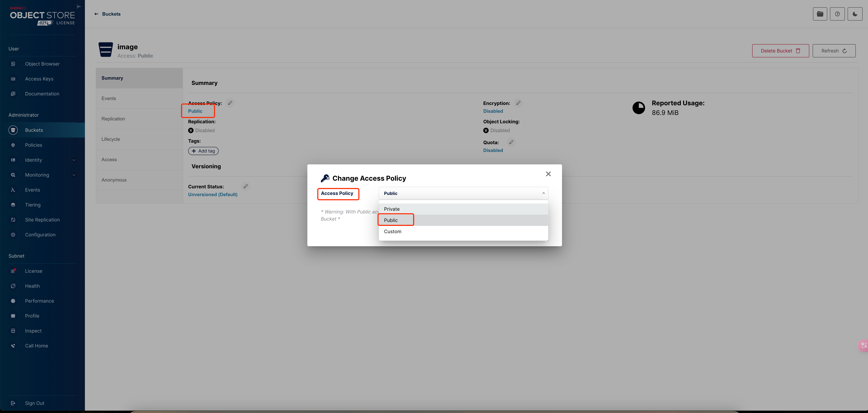
Task: Open Object Browser in sidebar
Action: point(42,64)
